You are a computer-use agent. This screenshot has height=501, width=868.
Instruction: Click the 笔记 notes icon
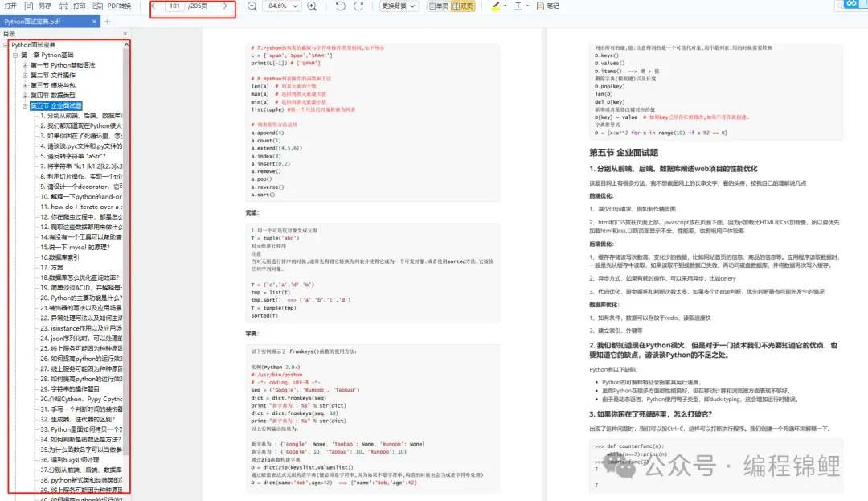[x=540, y=6]
